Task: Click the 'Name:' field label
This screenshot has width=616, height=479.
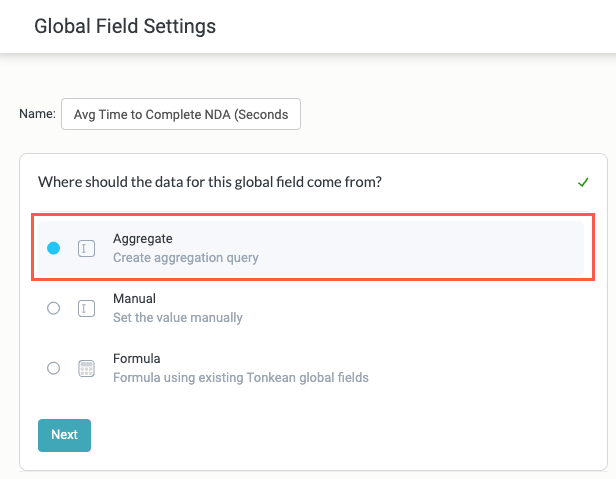Action: click(37, 114)
